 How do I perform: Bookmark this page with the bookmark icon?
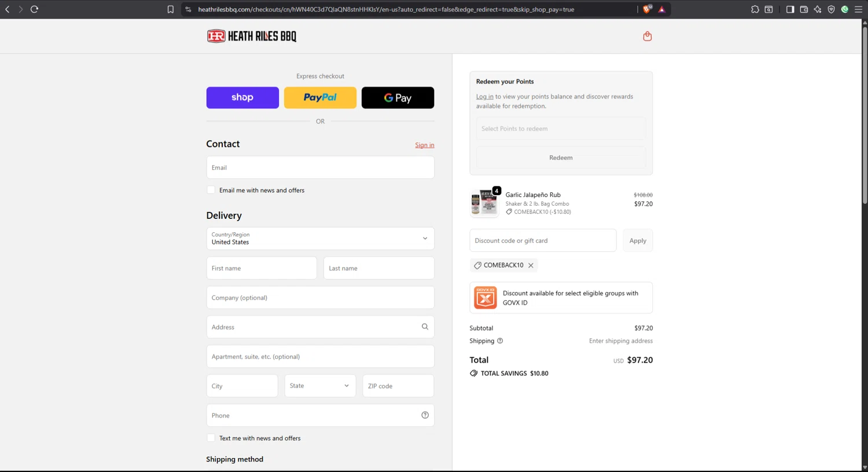click(x=170, y=9)
